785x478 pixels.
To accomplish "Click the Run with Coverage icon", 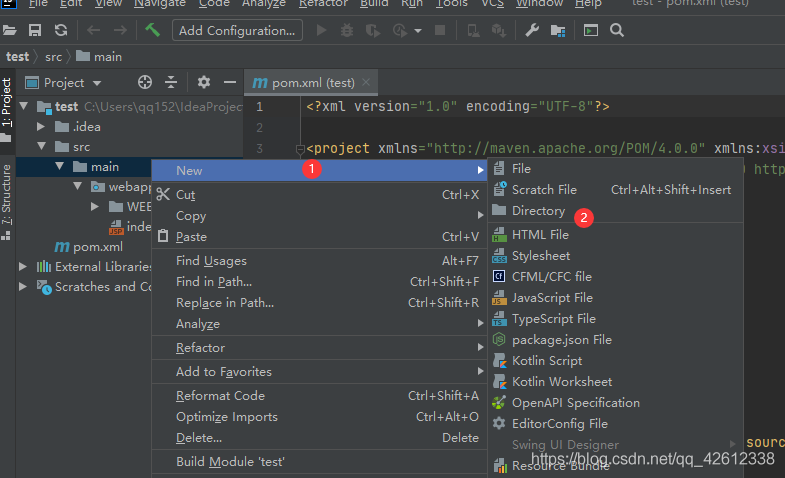I will [372, 31].
